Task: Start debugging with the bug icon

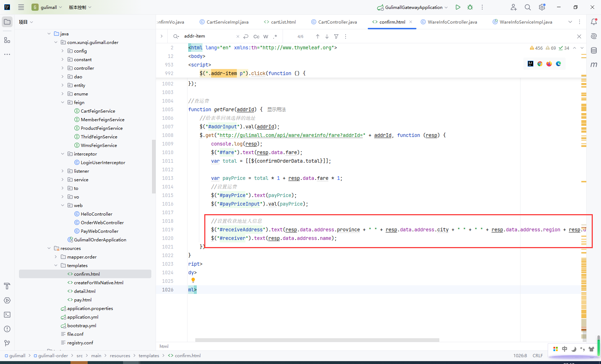Action: pos(470,7)
